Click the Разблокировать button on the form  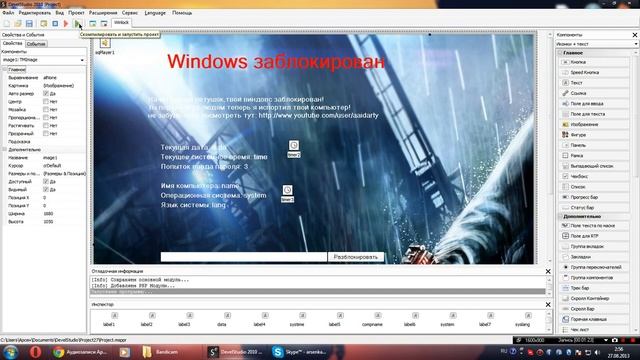pos(356,257)
